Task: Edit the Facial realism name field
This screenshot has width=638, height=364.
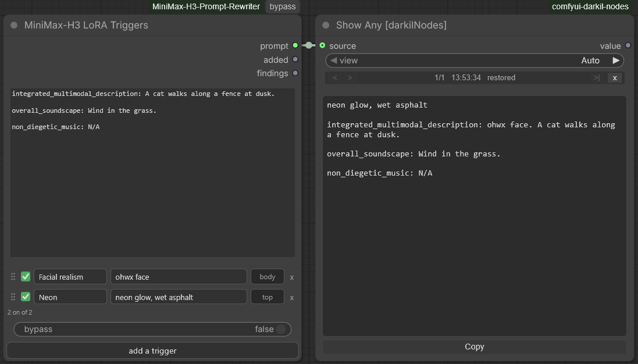Action: pos(70,277)
